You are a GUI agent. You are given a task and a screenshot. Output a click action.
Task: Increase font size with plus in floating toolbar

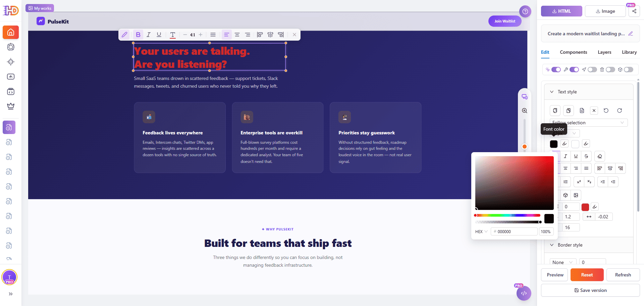tap(201, 35)
